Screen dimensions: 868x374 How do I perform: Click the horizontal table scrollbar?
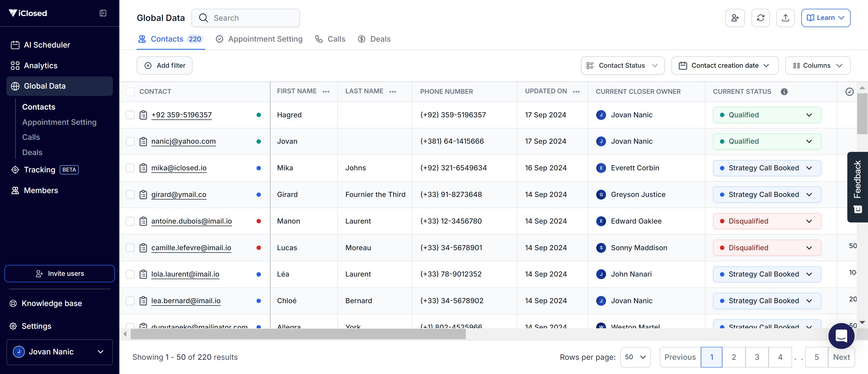click(x=298, y=334)
